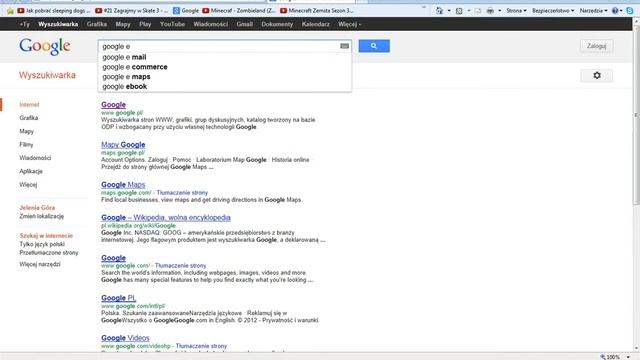Select Wiadomości filter in left sidebar
Viewport: 640px width, 360px height.
(35, 158)
